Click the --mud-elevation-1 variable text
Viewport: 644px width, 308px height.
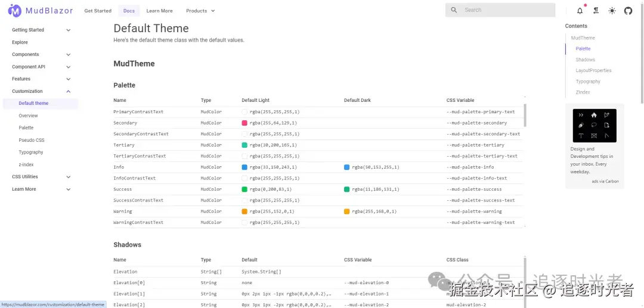click(x=366, y=294)
